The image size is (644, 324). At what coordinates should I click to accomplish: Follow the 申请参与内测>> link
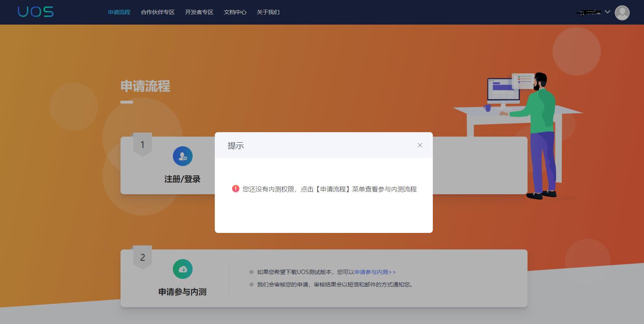point(375,272)
